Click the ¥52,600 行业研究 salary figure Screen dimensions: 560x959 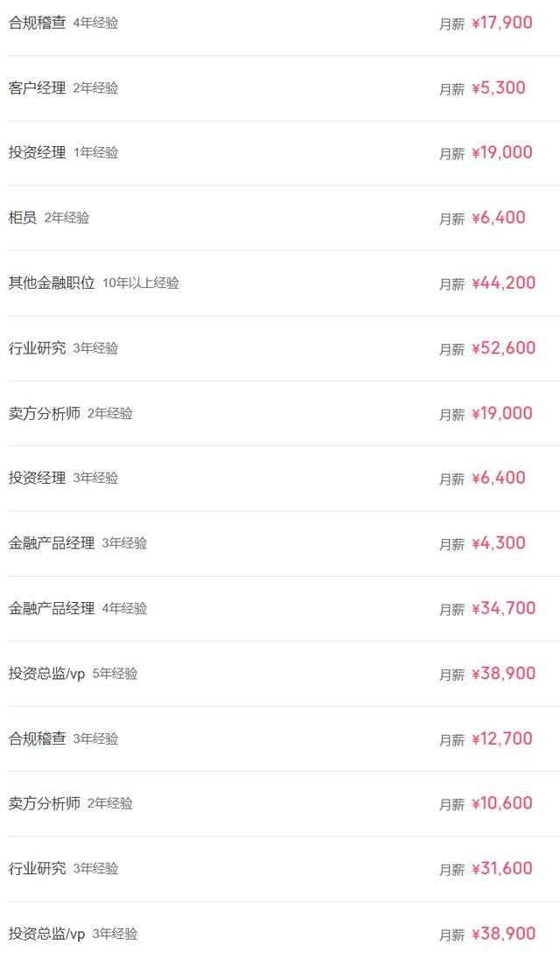(503, 348)
